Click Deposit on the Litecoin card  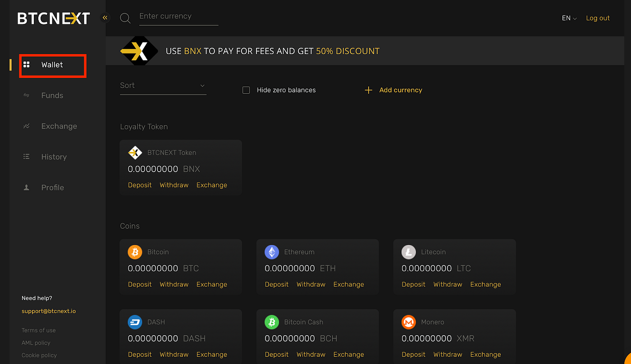point(413,284)
